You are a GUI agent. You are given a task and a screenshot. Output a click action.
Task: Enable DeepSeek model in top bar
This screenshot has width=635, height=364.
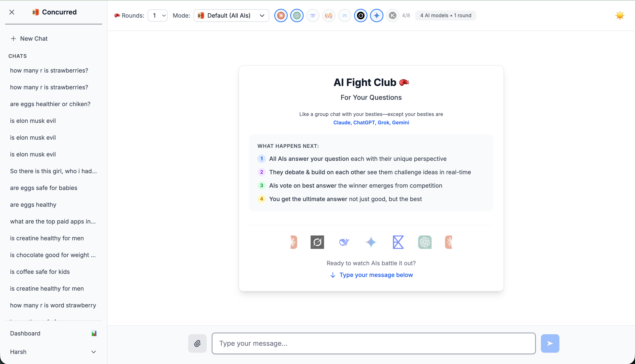[x=313, y=16]
